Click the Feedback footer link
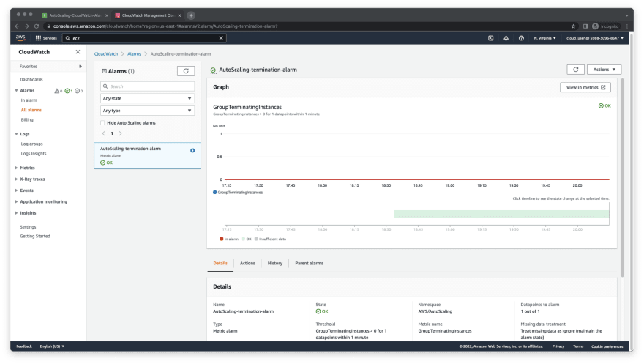This screenshot has height=364, width=644. 24,346
